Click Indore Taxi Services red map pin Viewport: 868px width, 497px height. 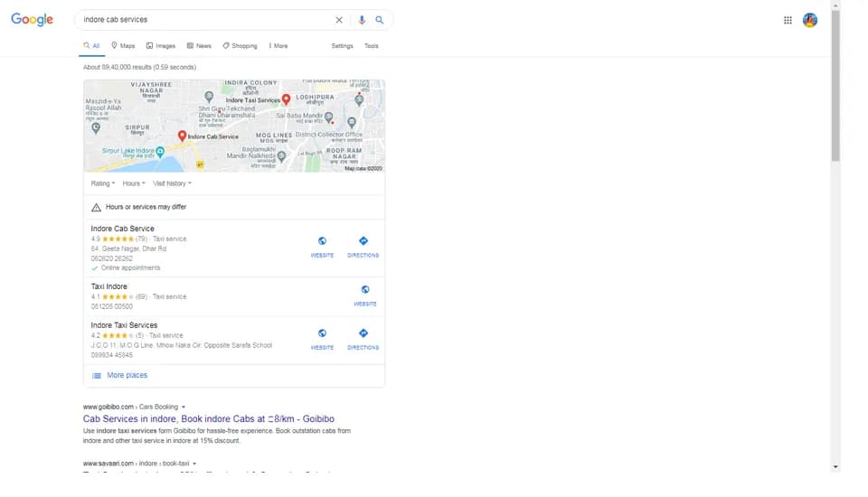coord(286,99)
